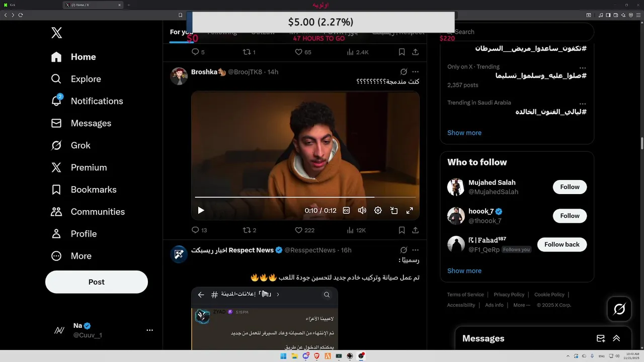Image resolution: width=644 pixels, height=362 pixels.
Task: Open Grok actions on Respect News post
Action: pos(404,250)
